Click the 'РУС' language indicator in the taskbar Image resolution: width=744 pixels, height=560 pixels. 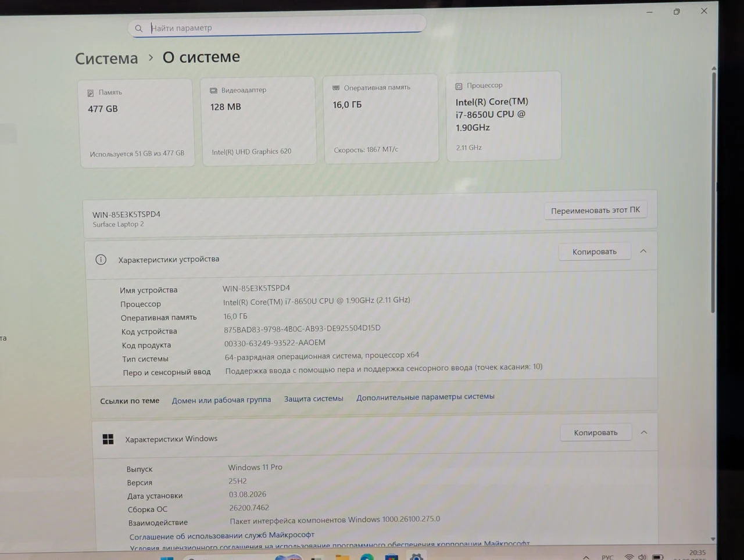(607, 557)
